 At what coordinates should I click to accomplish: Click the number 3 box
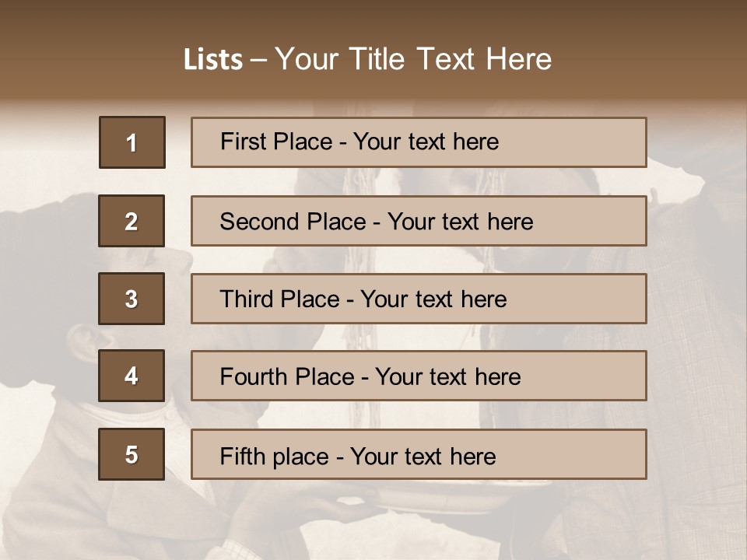coord(132,299)
